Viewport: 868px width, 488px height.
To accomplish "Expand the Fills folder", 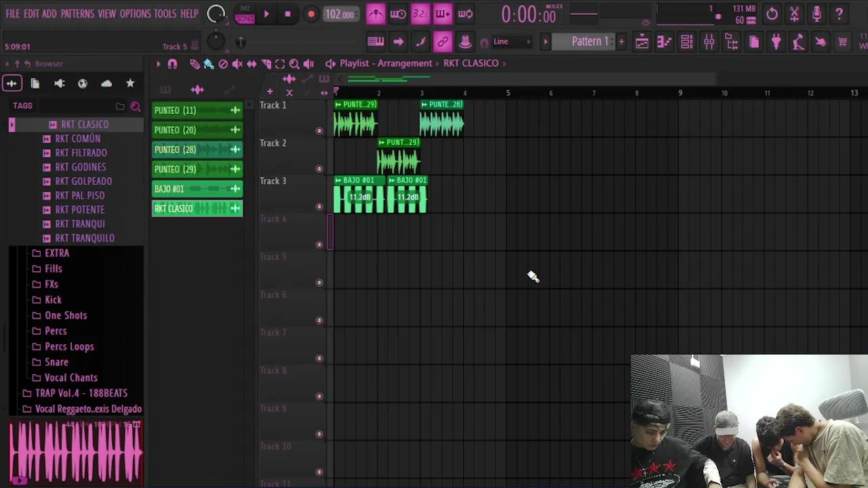I will coord(53,268).
